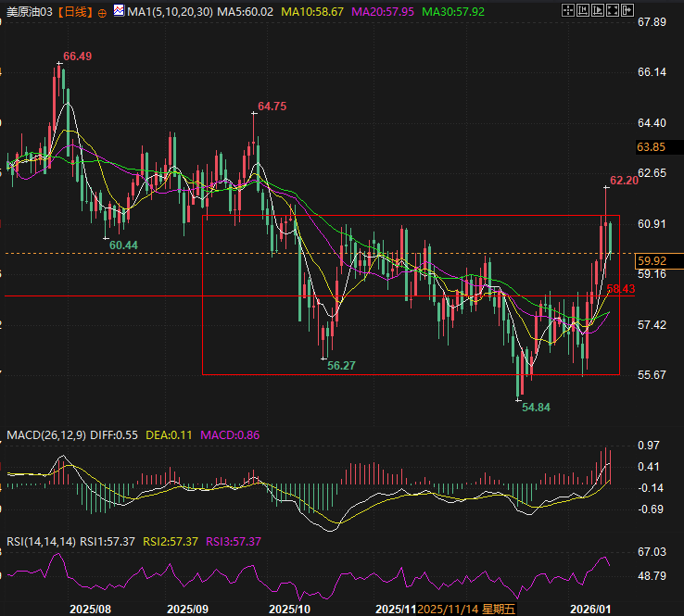
Task: Click the 67.03 RSI axis value
Action: [652, 552]
